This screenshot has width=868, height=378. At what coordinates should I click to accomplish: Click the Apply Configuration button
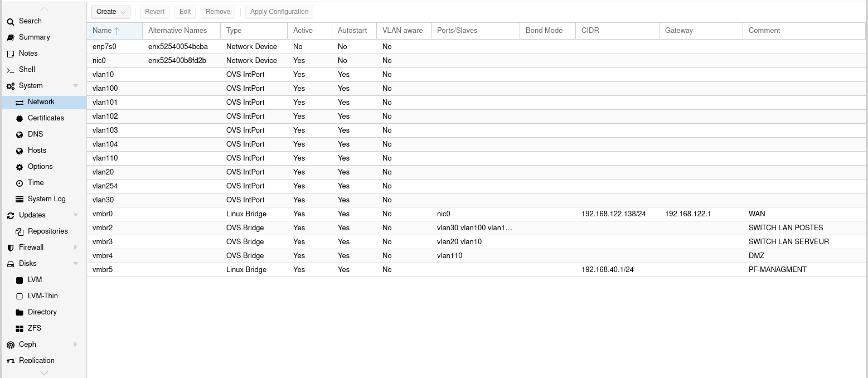279,12
